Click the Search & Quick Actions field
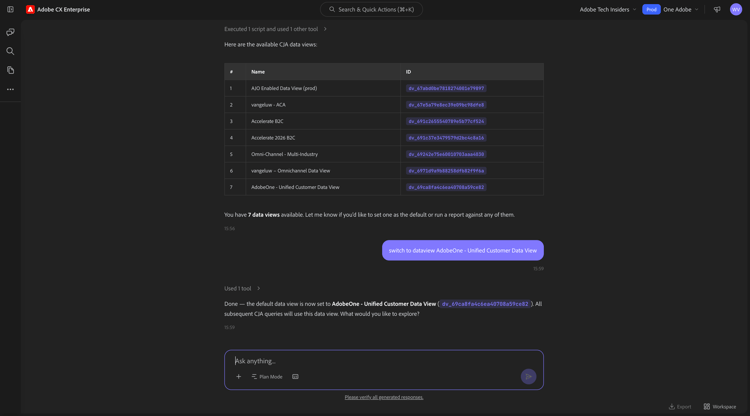 click(371, 9)
